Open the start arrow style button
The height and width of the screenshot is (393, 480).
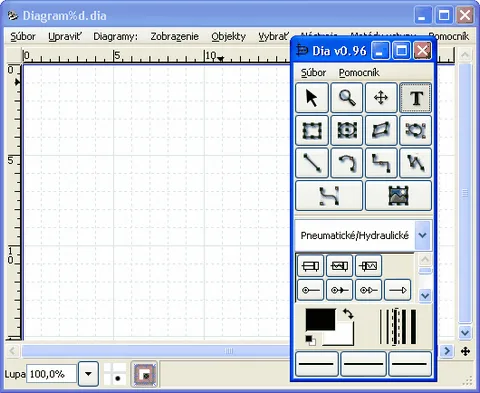pos(317,364)
